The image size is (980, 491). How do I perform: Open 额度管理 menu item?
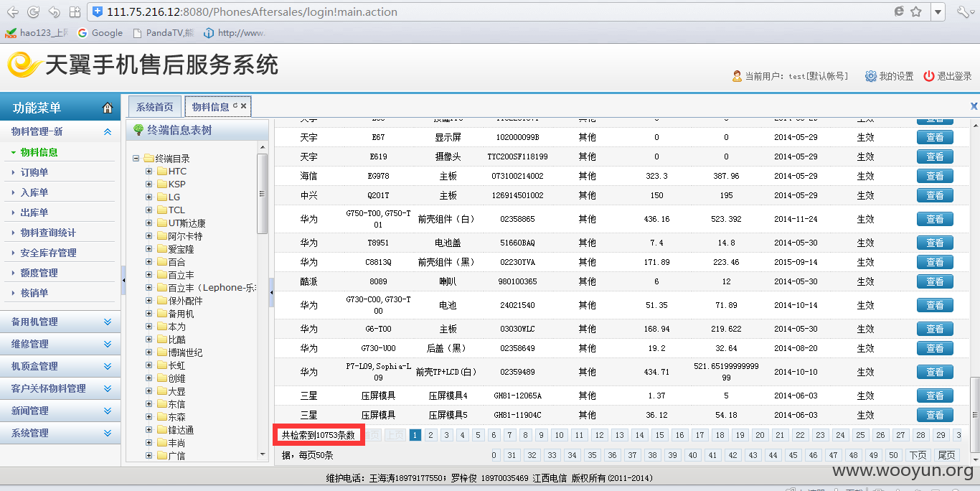[x=39, y=273]
